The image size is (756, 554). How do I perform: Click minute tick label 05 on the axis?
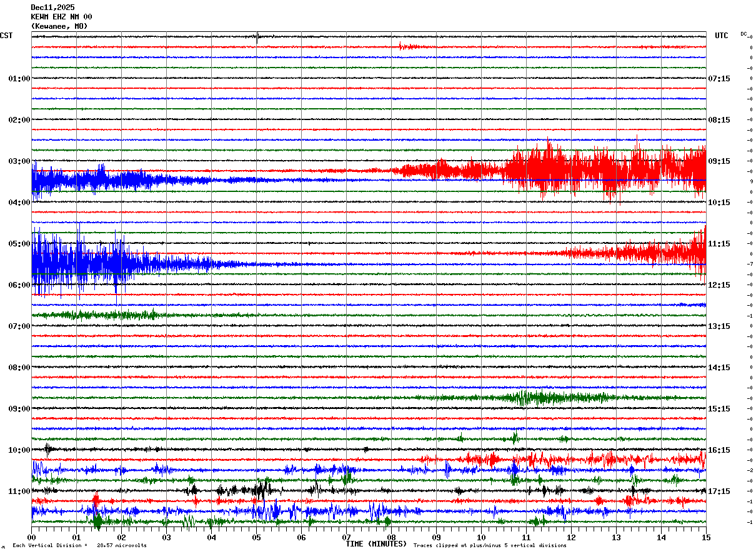click(x=256, y=537)
